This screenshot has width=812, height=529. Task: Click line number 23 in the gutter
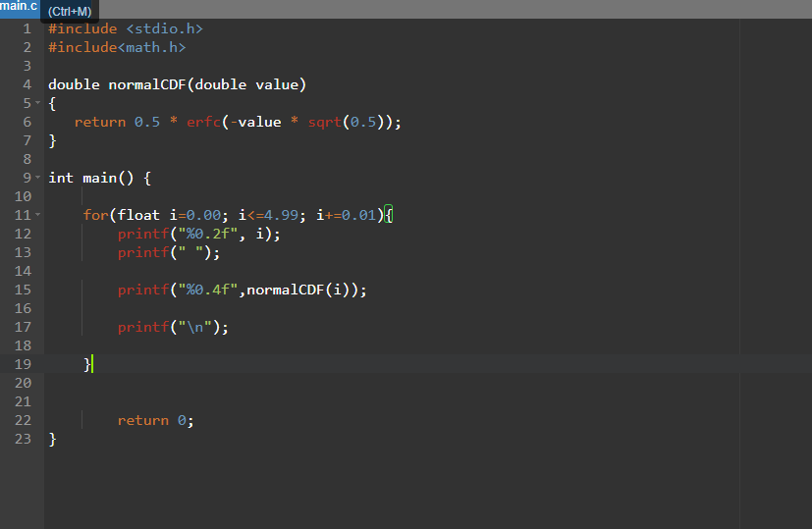click(x=23, y=439)
